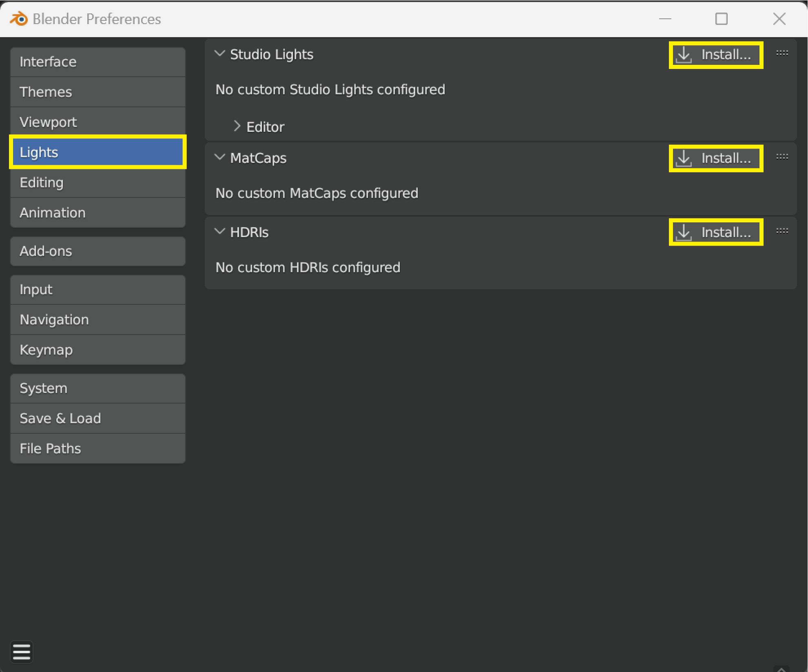Install a custom HDRI

[x=715, y=232]
